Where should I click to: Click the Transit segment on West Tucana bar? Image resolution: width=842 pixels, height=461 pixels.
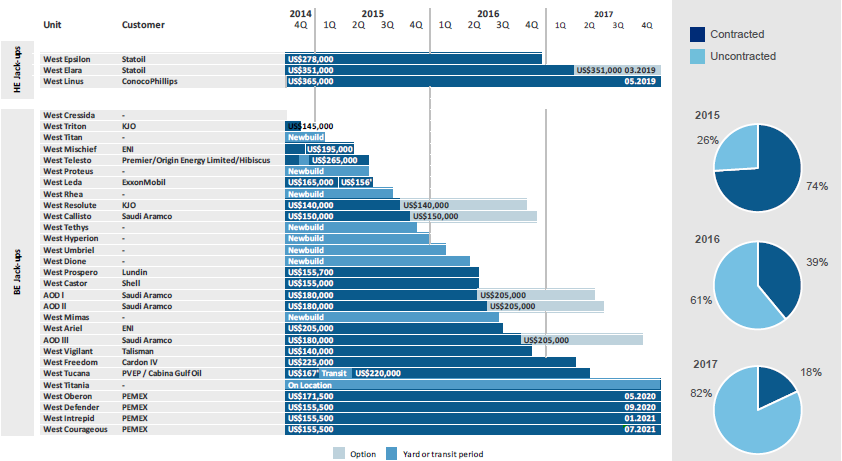pyautogui.click(x=333, y=373)
